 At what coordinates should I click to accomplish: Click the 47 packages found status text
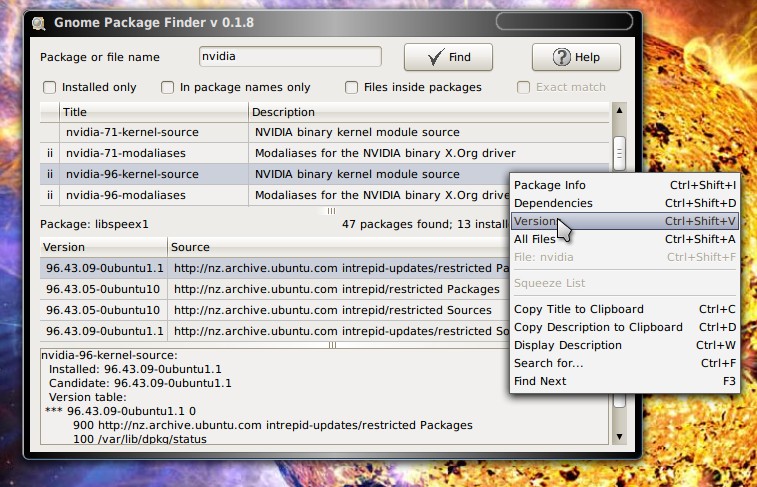click(425, 224)
